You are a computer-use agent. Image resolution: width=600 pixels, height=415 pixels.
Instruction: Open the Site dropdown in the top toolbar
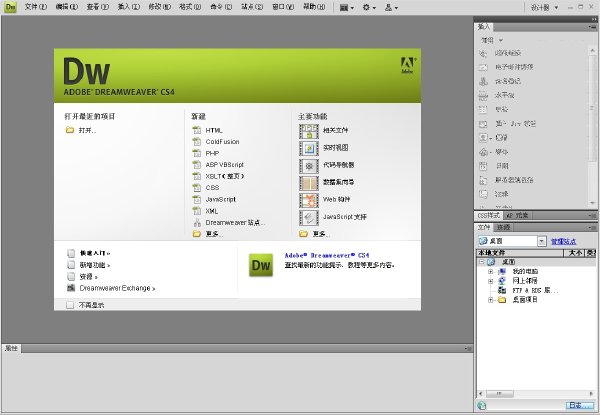pyautogui.click(x=391, y=7)
